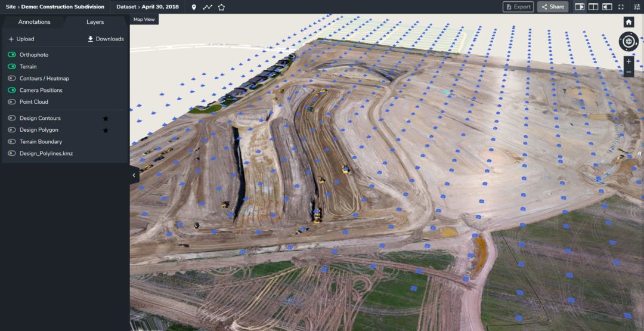Switch to the Annotations tab

(34, 22)
